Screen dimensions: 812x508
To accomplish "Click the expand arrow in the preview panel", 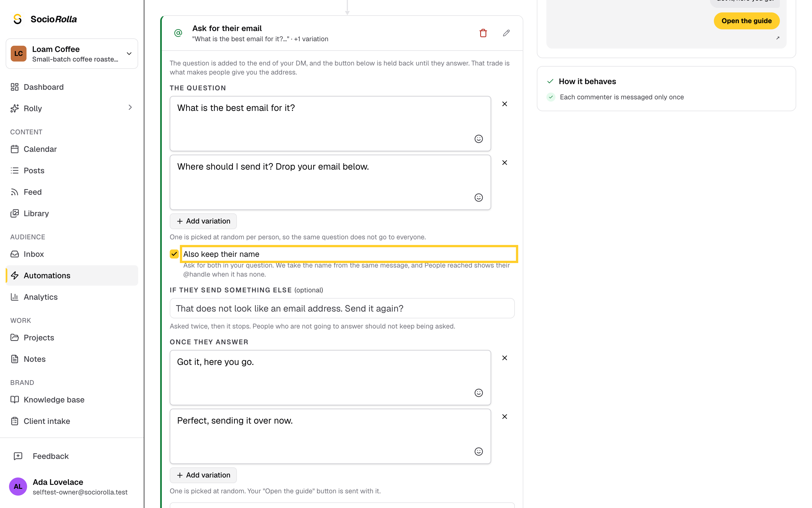I will (777, 38).
